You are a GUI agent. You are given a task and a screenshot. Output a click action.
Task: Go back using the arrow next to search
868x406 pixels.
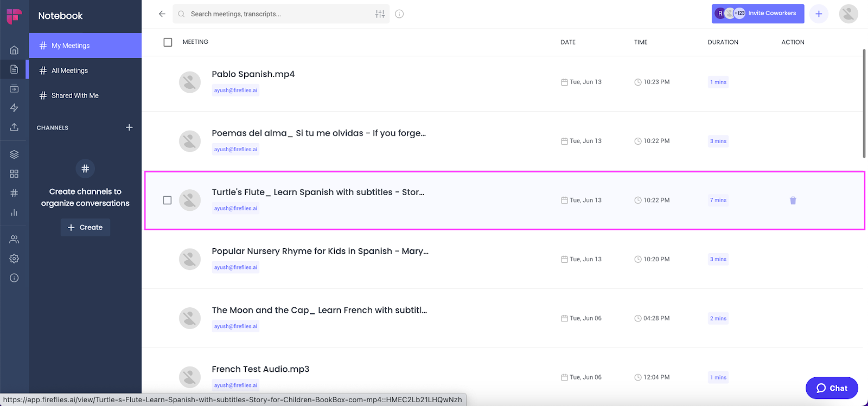click(162, 14)
